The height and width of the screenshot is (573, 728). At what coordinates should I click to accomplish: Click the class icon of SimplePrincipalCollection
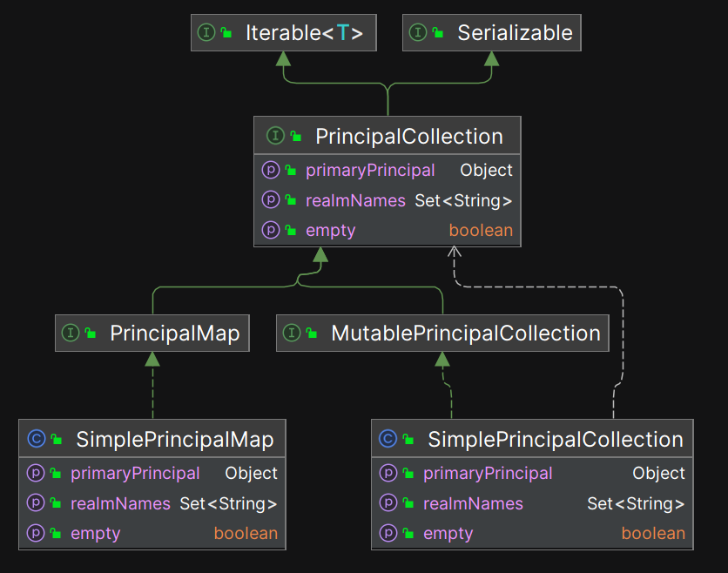coord(388,439)
